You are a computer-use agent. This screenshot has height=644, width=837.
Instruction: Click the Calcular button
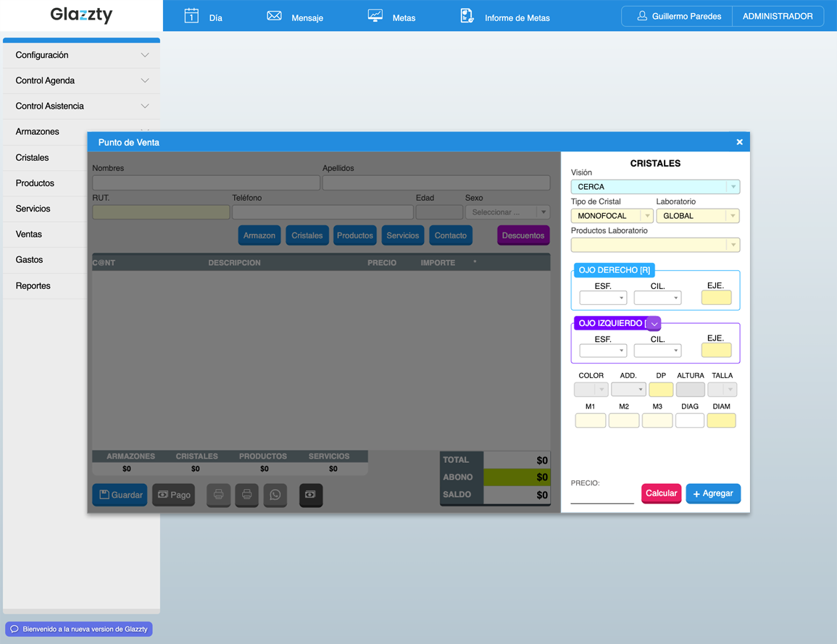[661, 493]
